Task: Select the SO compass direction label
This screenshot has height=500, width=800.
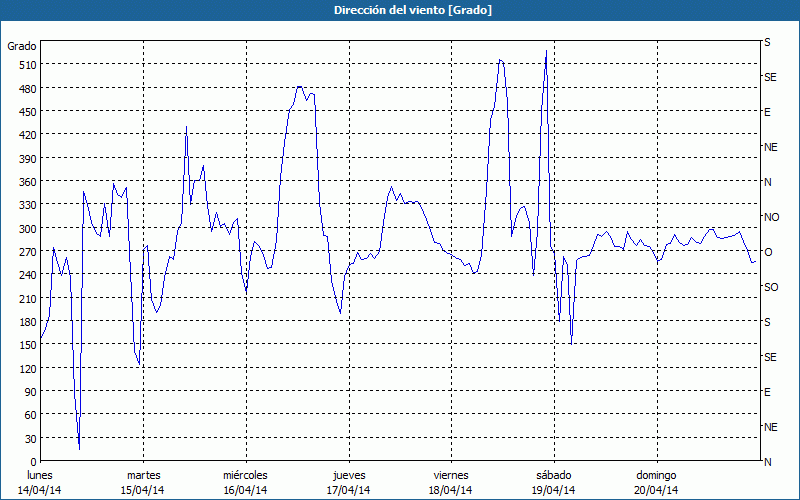Action: (770, 287)
